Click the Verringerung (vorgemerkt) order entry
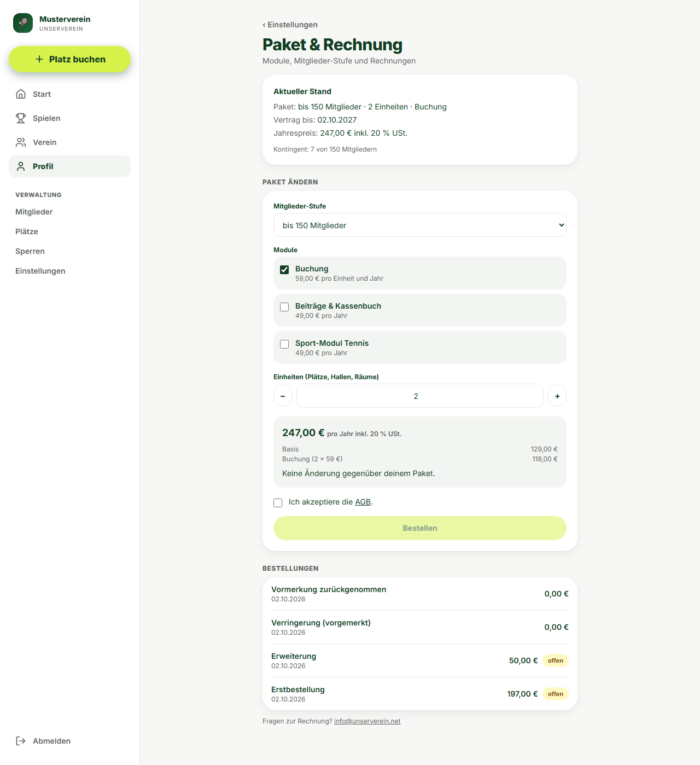Image resolution: width=700 pixels, height=765 pixels. click(x=420, y=627)
